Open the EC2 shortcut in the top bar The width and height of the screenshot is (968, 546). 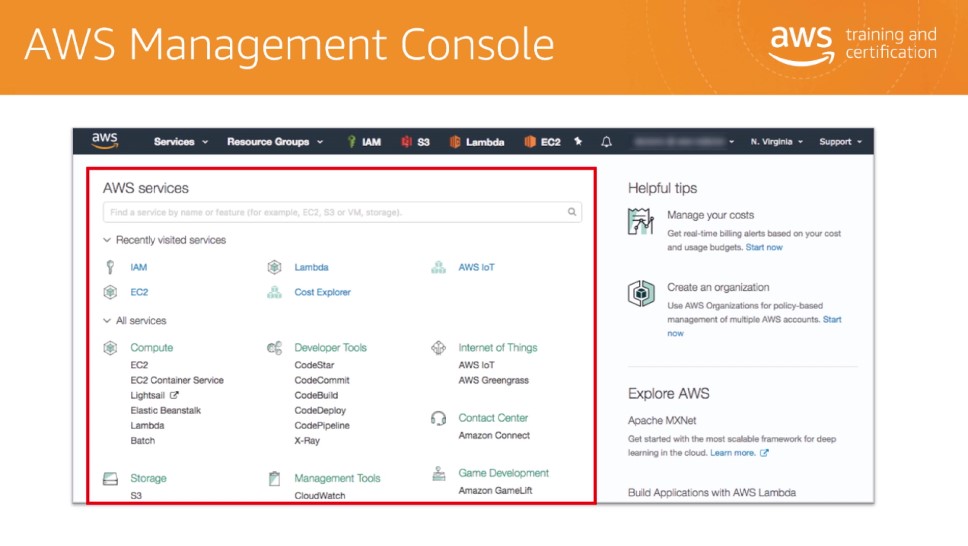click(542, 141)
